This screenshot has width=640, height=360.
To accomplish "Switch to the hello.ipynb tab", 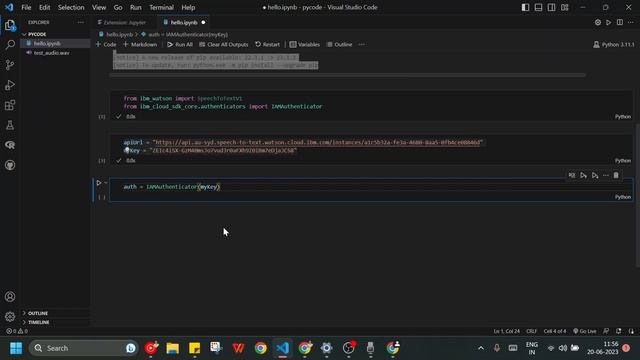I will 184,22.
